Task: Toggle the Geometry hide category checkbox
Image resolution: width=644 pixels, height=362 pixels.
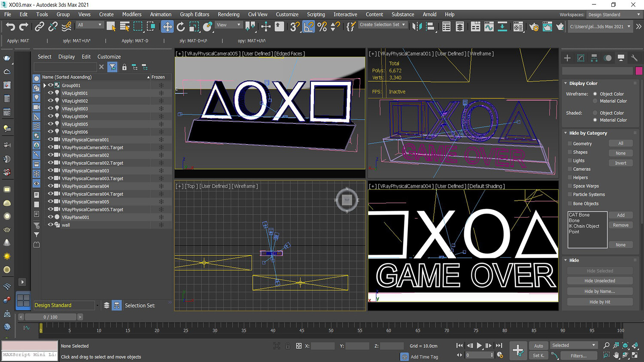Action: coord(570,144)
